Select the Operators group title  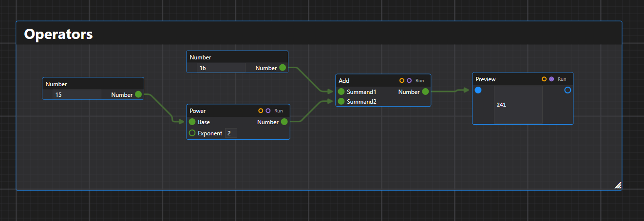(x=58, y=34)
